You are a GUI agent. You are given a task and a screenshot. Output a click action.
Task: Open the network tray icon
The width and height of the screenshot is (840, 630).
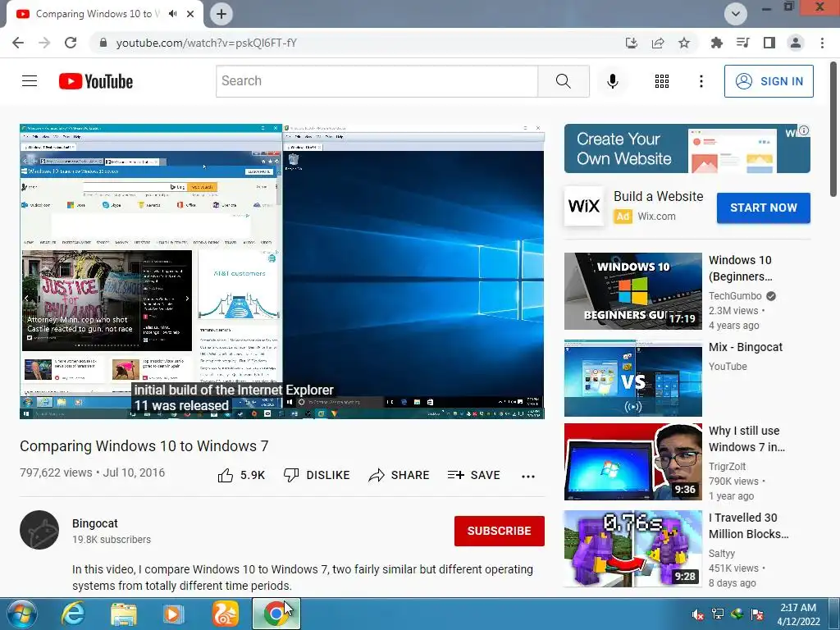pyautogui.click(x=717, y=614)
